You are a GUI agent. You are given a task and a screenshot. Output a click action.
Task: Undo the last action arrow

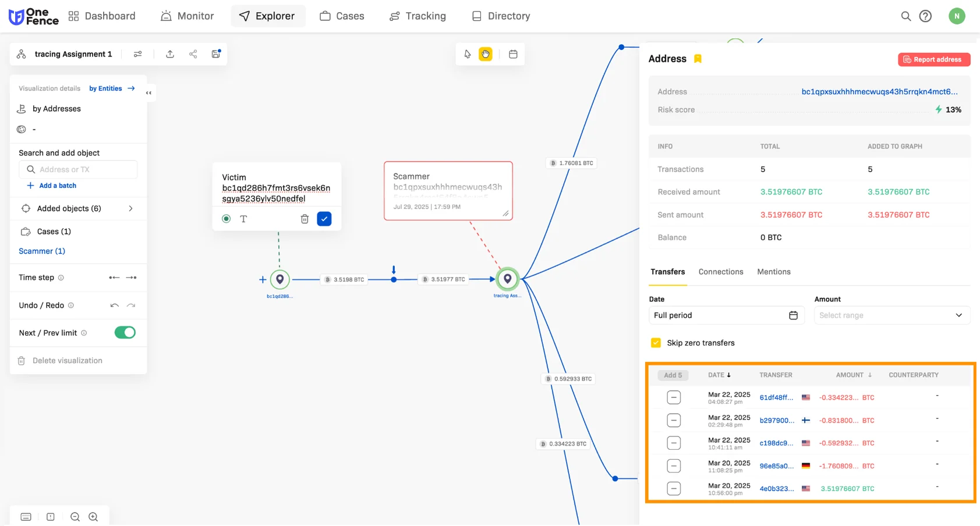click(x=115, y=305)
